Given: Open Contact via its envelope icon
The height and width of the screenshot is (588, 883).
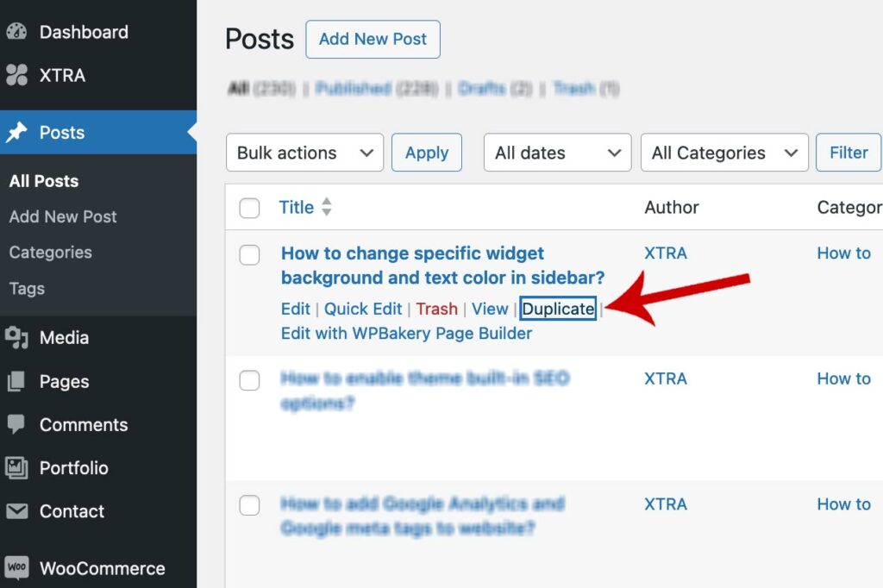Looking at the screenshot, I should click(x=19, y=511).
